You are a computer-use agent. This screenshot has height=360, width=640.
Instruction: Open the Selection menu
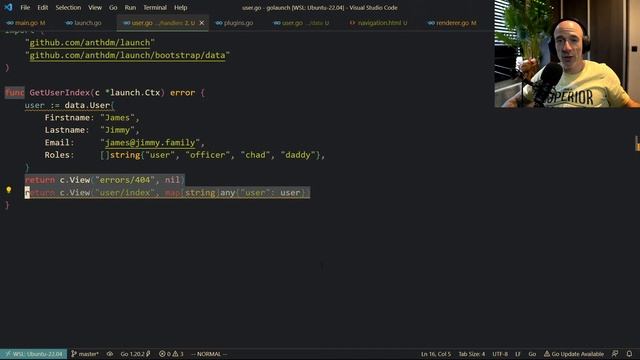coord(68,7)
